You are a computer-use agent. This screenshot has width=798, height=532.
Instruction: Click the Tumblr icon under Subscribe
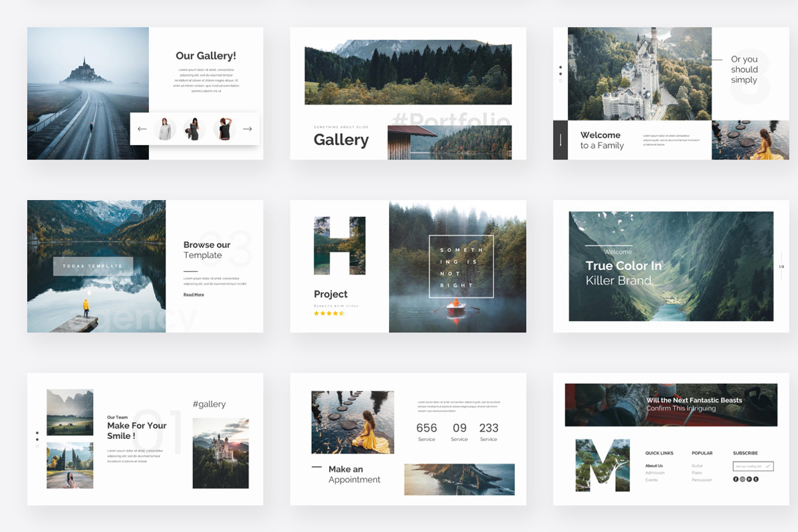[x=755, y=479]
